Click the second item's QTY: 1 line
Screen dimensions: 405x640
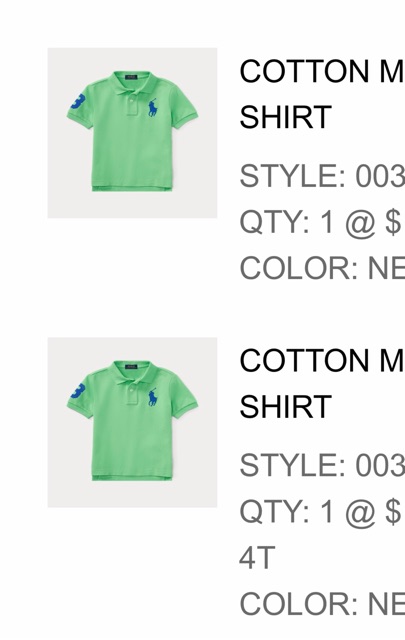pyautogui.click(x=322, y=512)
